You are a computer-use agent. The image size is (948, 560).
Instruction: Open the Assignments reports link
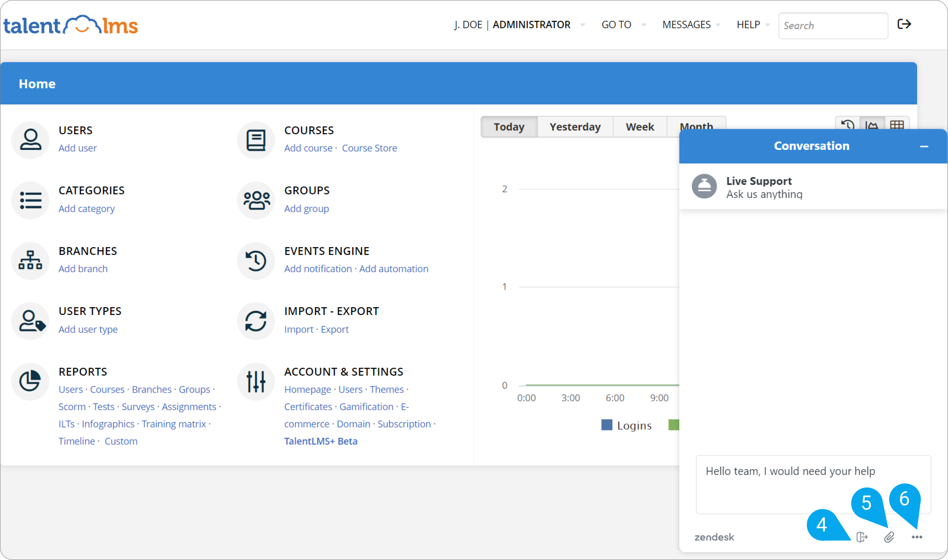(189, 407)
